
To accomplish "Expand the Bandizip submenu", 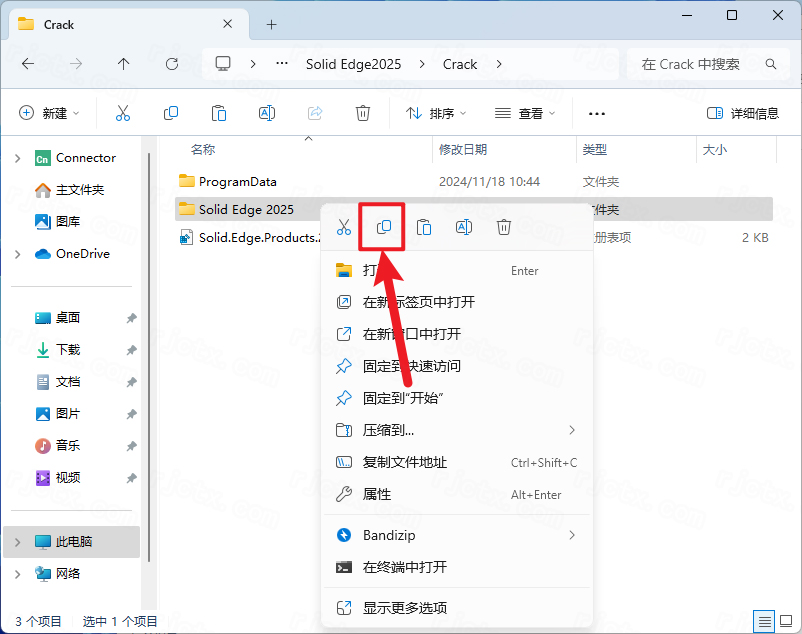I will pos(572,535).
